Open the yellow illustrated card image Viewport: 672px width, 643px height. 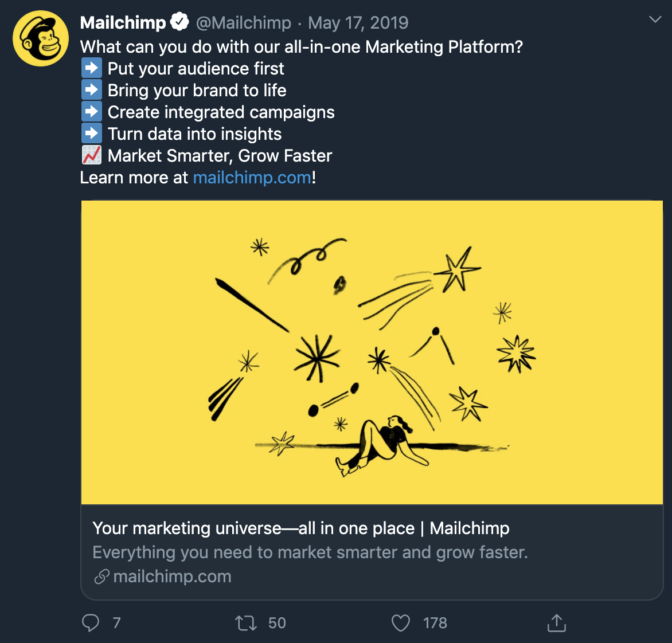(372, 352)
